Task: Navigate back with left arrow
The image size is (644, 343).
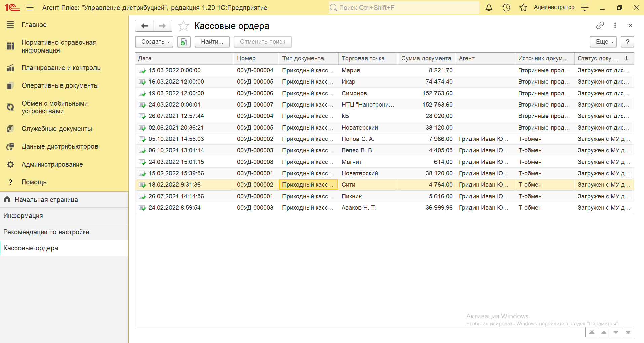Action: [145, 26]
